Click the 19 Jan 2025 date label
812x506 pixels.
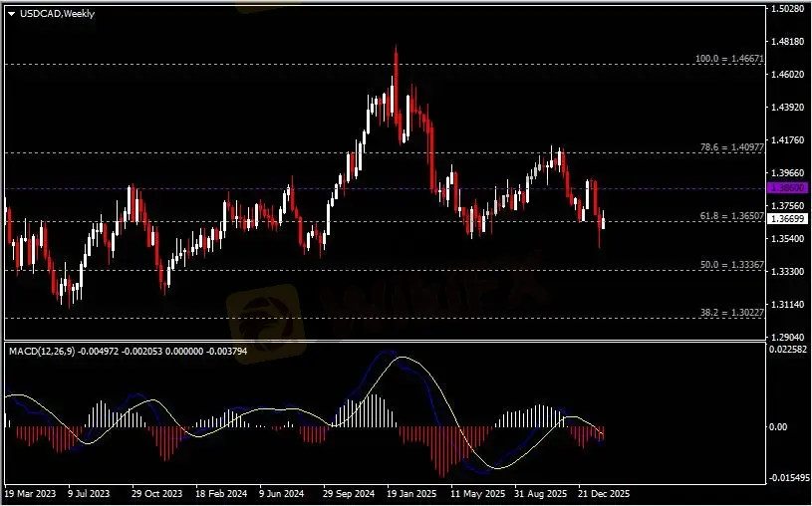[x=411, y=494]
